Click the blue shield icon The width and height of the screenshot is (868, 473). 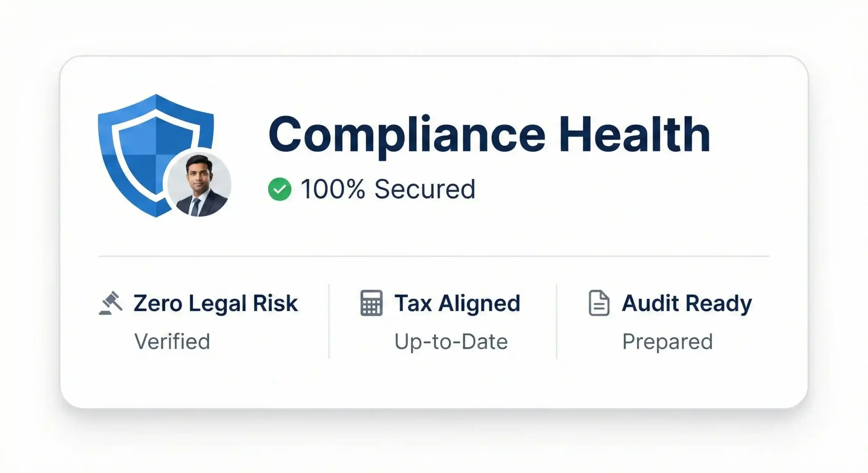pyautogui.click(x=142, y=149)
